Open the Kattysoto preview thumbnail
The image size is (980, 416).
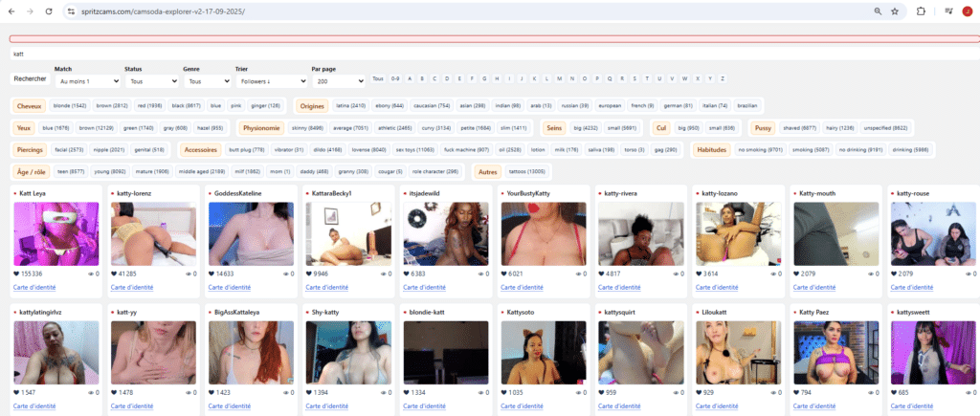click(544, 352)
